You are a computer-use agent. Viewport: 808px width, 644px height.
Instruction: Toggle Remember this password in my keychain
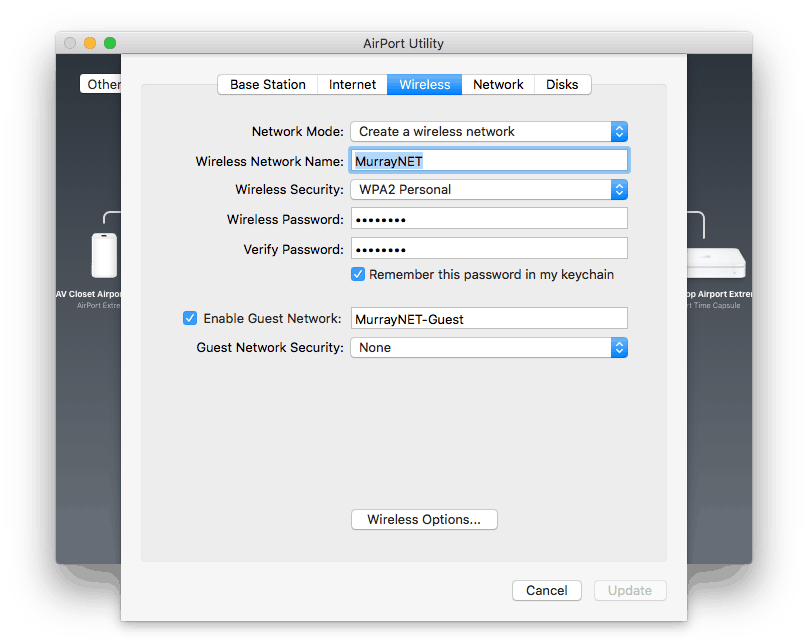pos(358,274)
